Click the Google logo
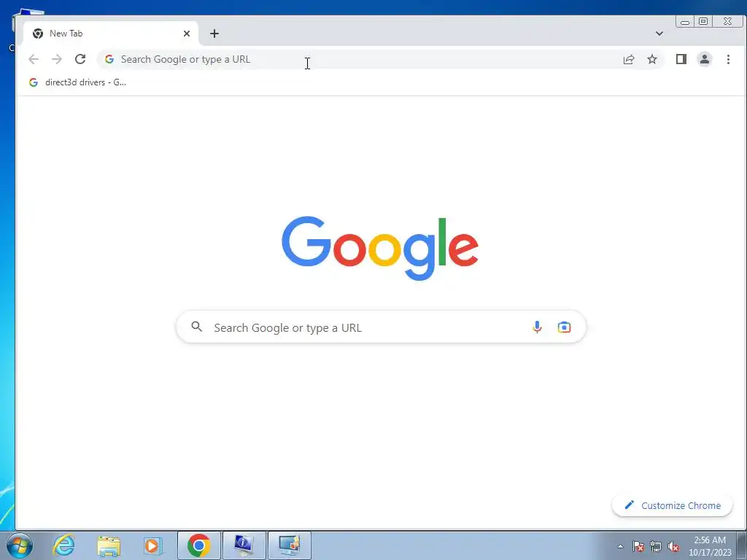This screenshot has height=560, width=747. tap(379, 248)
